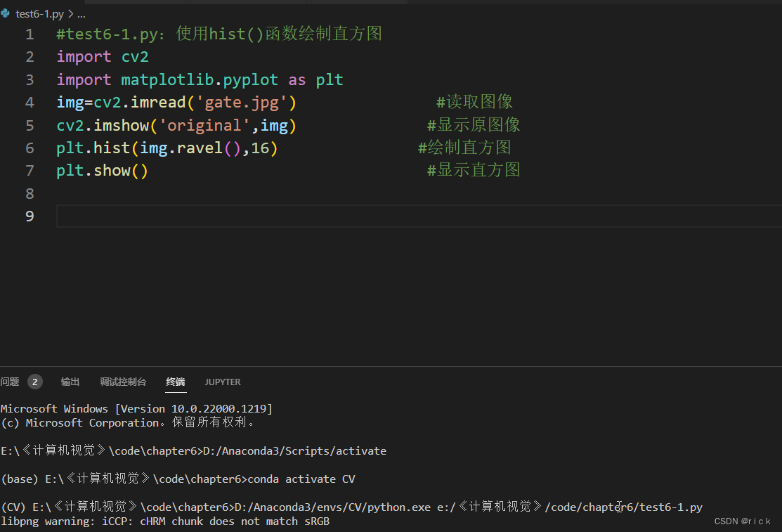782x532 pixels.
Task: Click the 'original' window name string
Action: [x=204, y=125]
